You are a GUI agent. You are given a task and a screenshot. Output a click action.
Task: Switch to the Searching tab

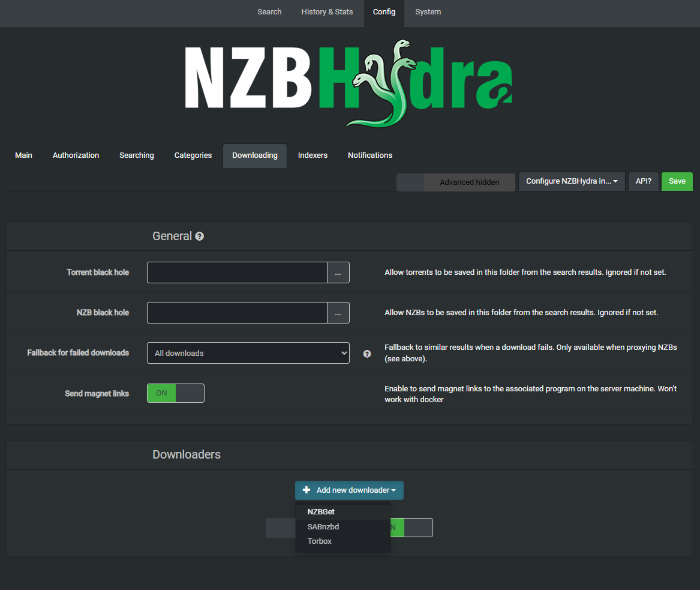pyautogui.click(x=137, y=155)
